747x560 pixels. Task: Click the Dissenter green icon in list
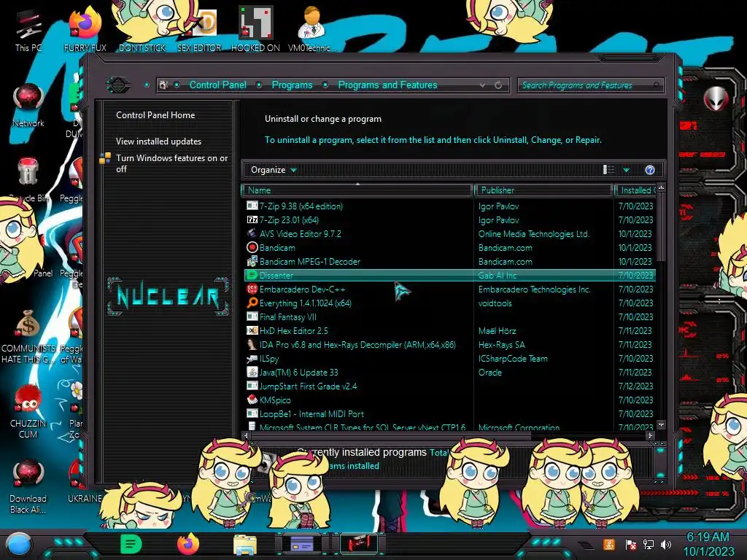(x=252, y=275)
